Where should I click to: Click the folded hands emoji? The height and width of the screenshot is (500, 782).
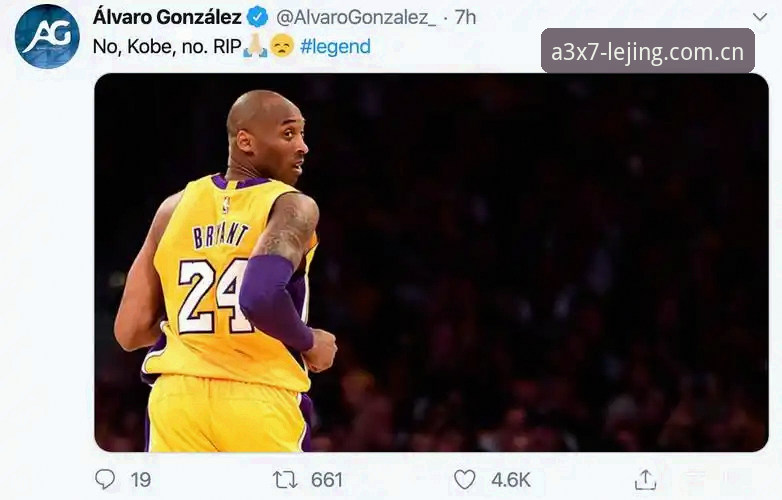tap(255, 46)
